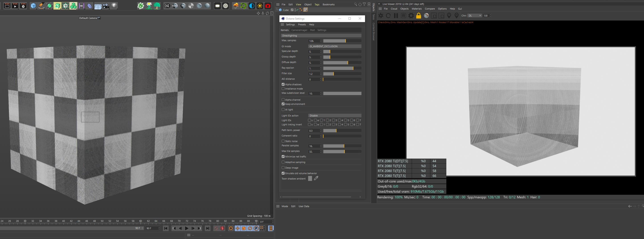Open the Light IDs action dropdown
Viewport: 644px width, 239px height.
click(334, 116)
